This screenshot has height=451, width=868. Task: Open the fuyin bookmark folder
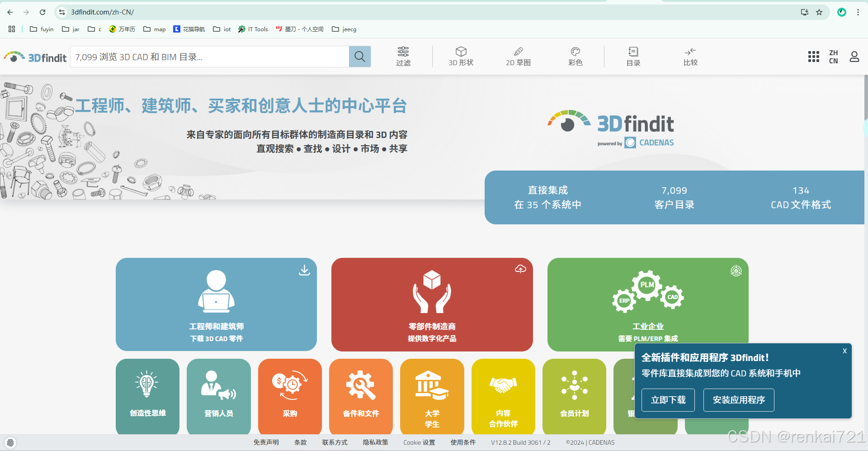tap(42, 29)
